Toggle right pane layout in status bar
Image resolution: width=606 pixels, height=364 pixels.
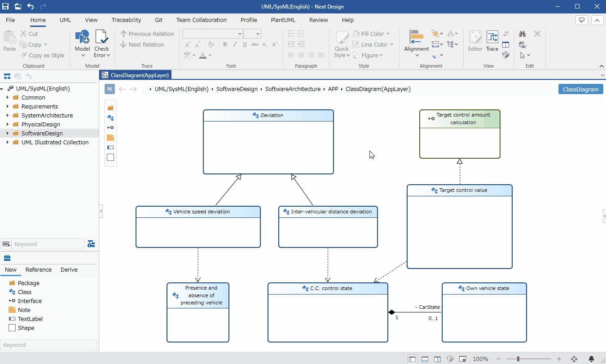click(437, 359)
